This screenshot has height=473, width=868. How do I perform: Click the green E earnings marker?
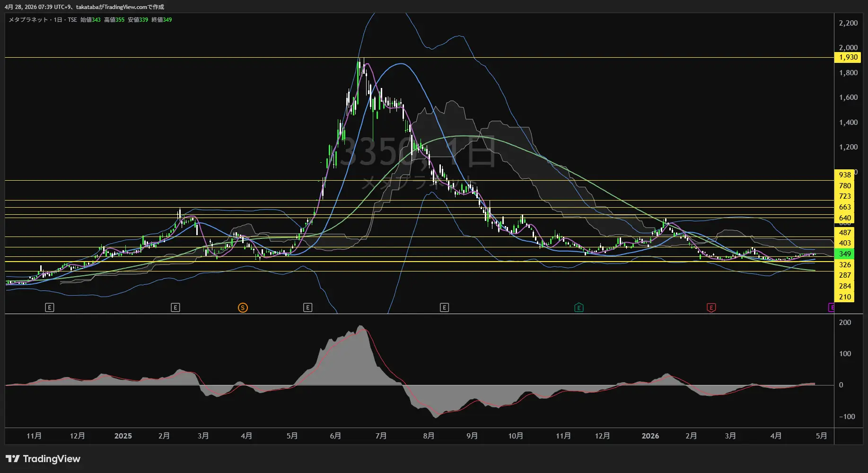(x=579, y=308)
